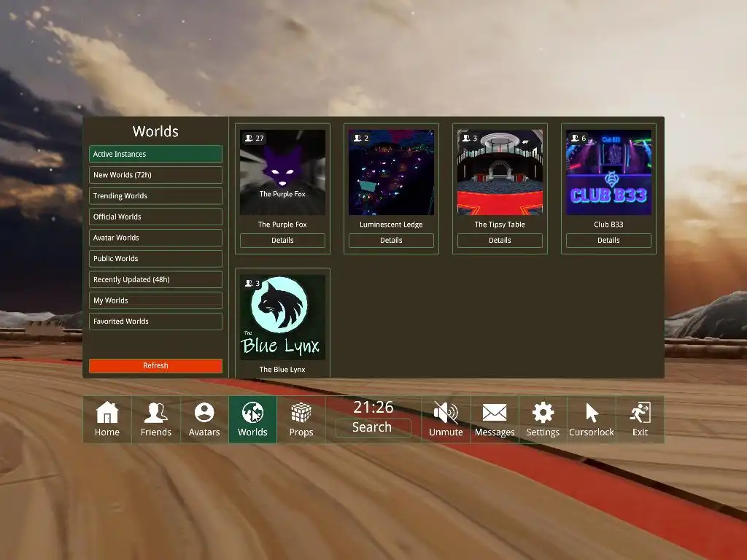Select the Public Worlds category
The image size is (747, 560).
point(155,259)
